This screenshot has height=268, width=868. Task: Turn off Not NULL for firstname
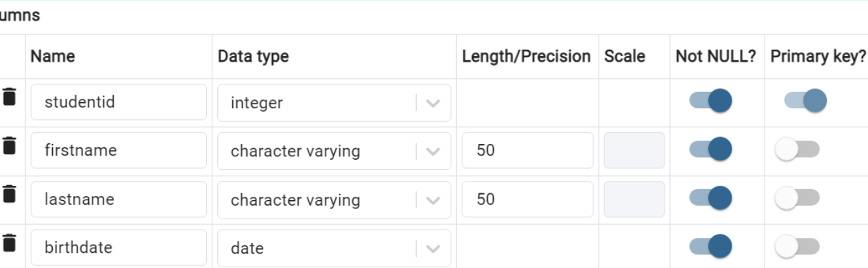(710, 149)
